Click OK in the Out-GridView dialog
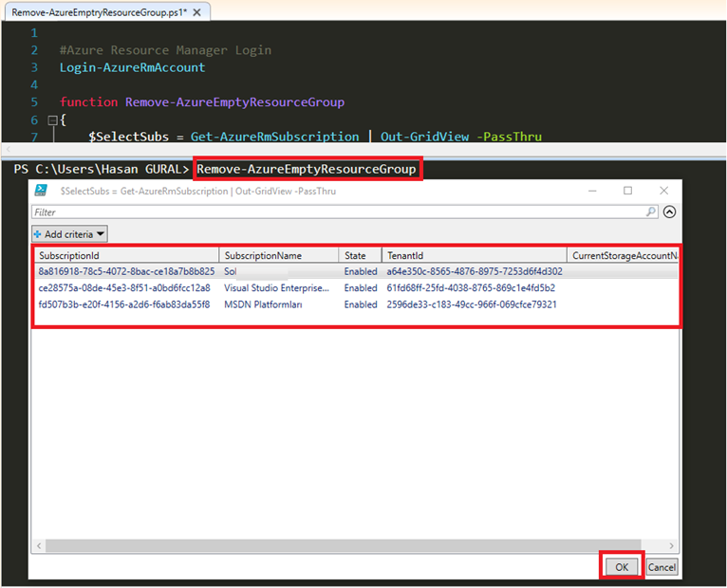The width and height of the screenshot is (727, 588). tap(622, 567)
